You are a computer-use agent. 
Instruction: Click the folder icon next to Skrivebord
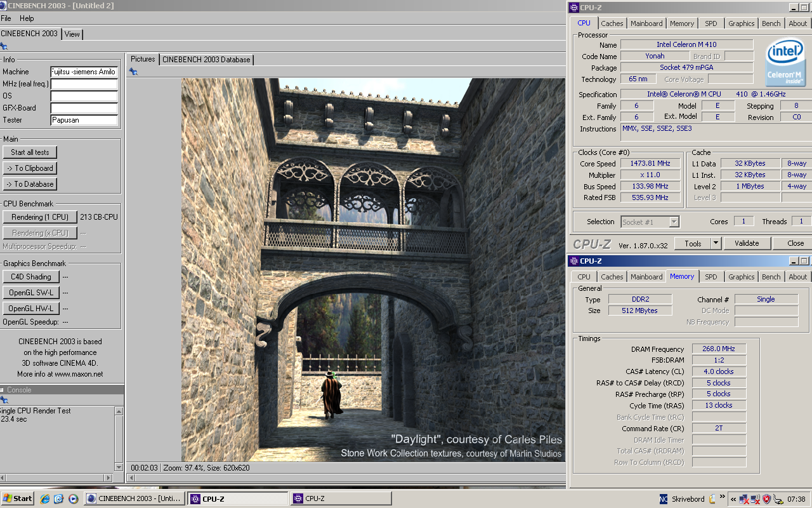click(x=712, y=498)
